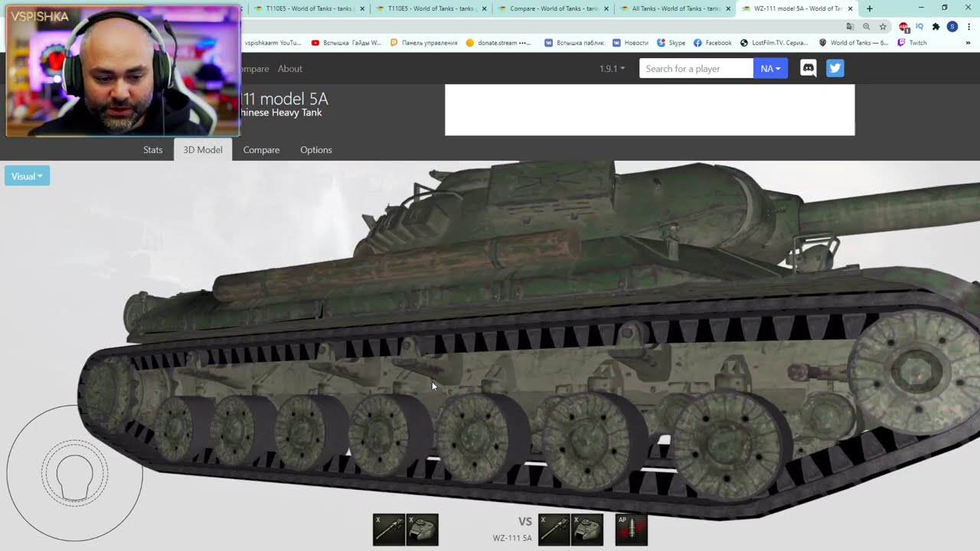
Task: Select the enemy gun module icon after VS
Action: pyautogui.click(x=554, y=530)
